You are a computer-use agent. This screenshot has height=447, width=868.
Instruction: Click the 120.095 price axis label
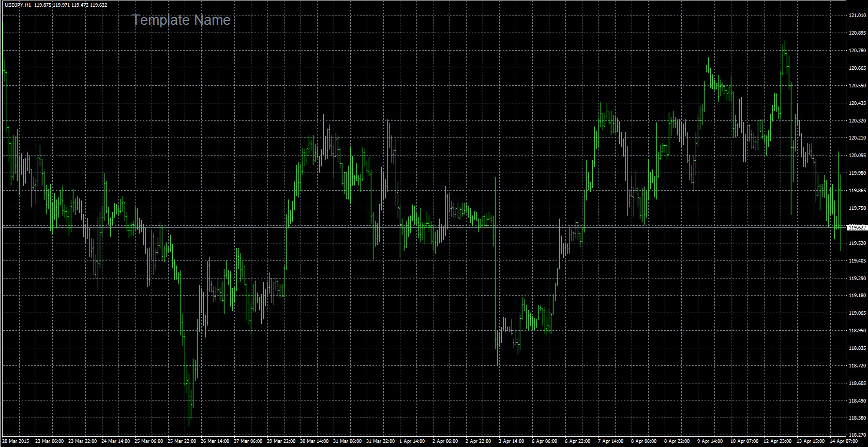pos(857,156)
